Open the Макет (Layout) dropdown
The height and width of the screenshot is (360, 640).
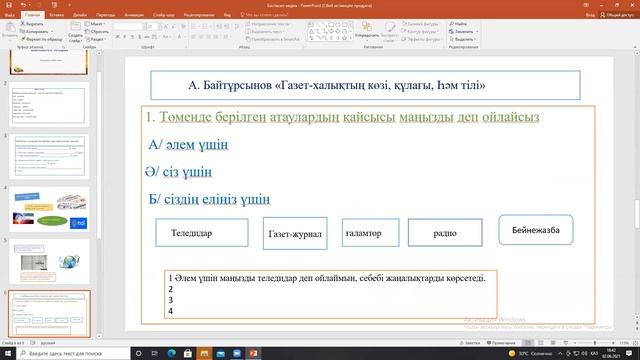[x=95, y=24]
